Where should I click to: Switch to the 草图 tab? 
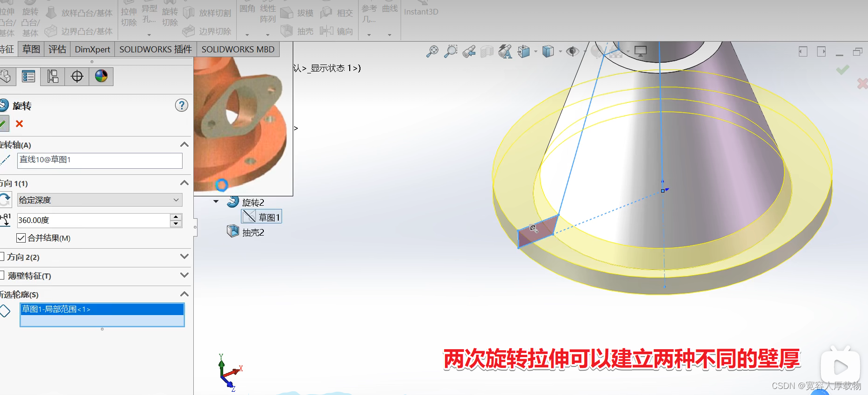point(31,49)
